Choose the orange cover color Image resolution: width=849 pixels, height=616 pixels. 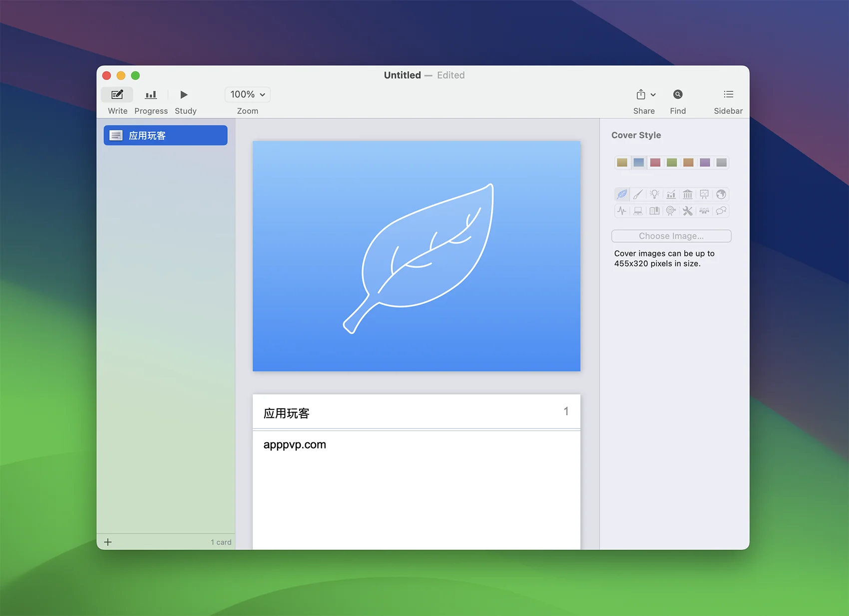click(x=688, y=162)
